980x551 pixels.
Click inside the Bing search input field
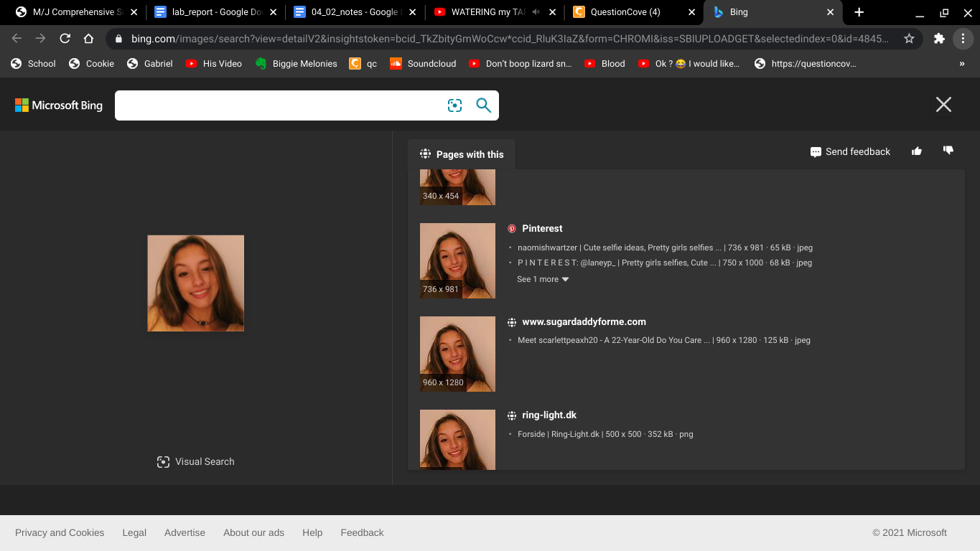click(x=280, y=105)
